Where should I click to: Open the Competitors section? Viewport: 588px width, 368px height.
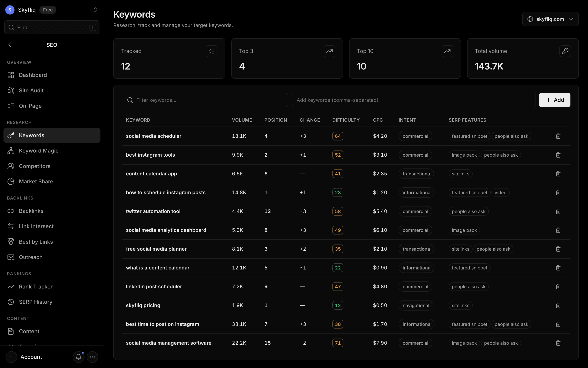(52, 166)
